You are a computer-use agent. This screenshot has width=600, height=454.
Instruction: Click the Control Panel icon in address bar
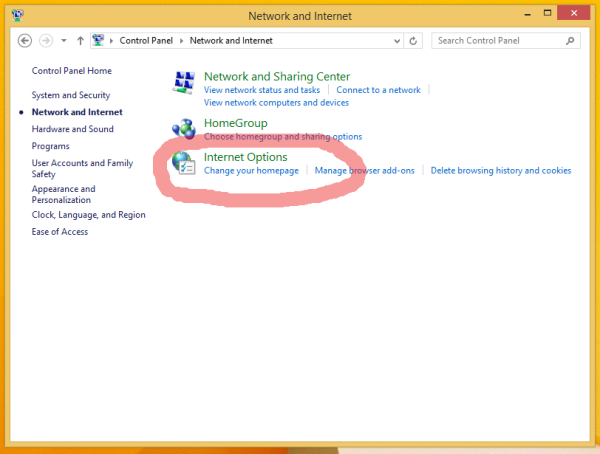point(98,40)
